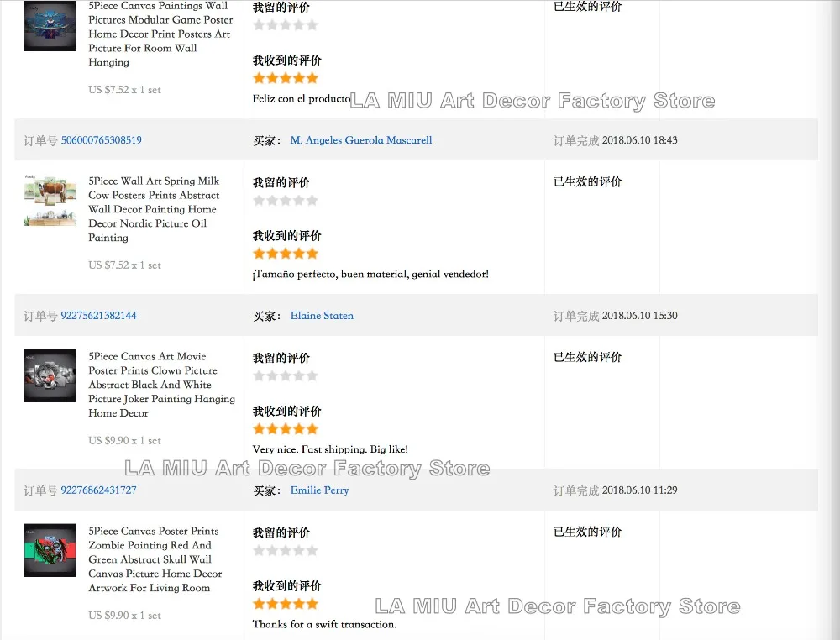
Task: Open order number 506000765308519
Action: point(101,140)
